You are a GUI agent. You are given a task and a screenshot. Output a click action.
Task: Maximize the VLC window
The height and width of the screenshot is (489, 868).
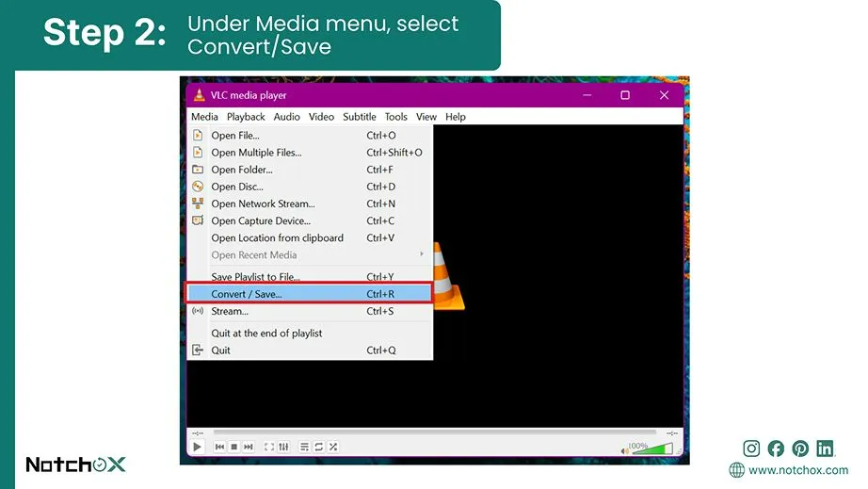(625, 95)
